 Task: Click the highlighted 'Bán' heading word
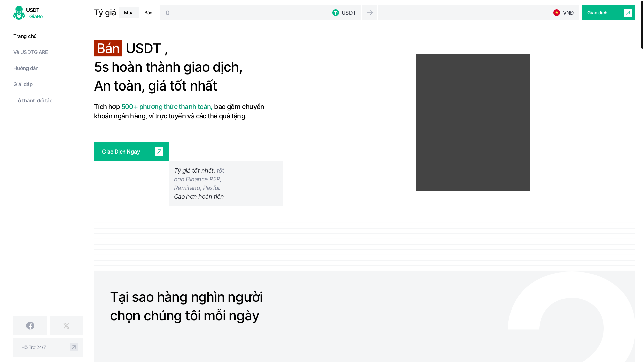click(x=108, y=48)
